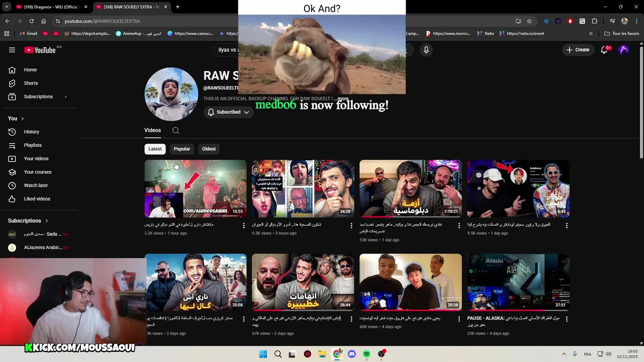Show hidden system tray icons
This screenshot has width=644, height=362.
click(x=564, y=354)
